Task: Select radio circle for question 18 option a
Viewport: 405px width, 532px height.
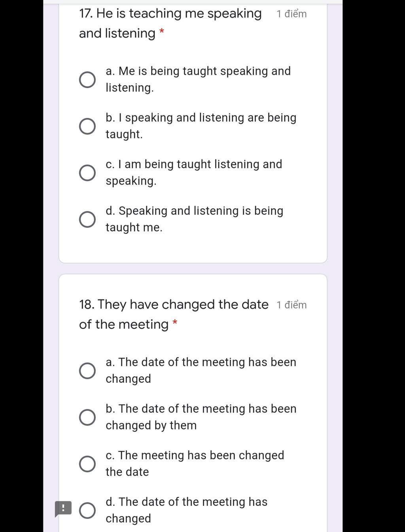Action: 87,371
